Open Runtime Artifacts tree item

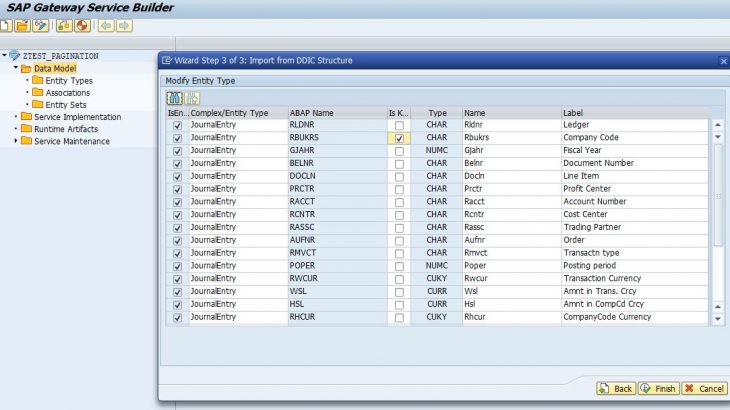click(x=66, y=129)
